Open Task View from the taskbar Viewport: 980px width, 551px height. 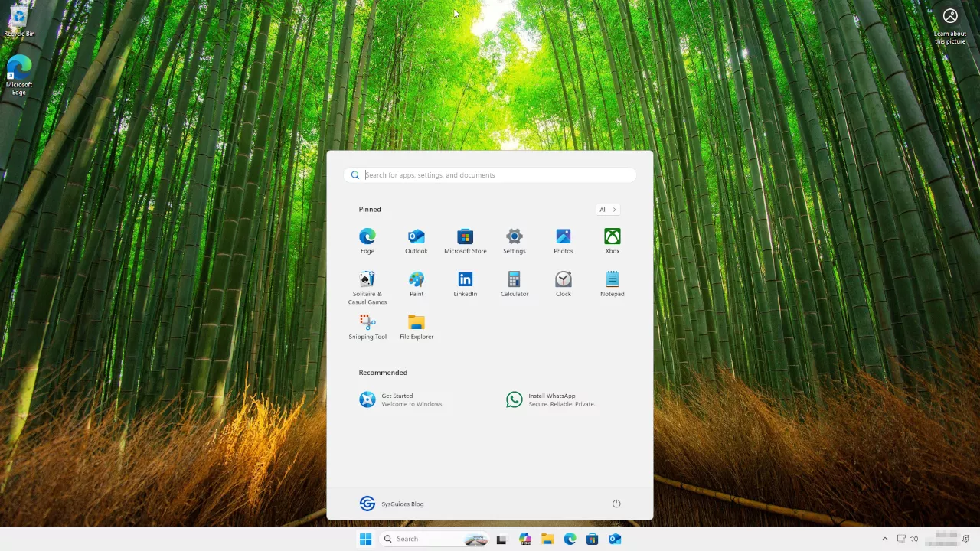[x=501, y=539]
